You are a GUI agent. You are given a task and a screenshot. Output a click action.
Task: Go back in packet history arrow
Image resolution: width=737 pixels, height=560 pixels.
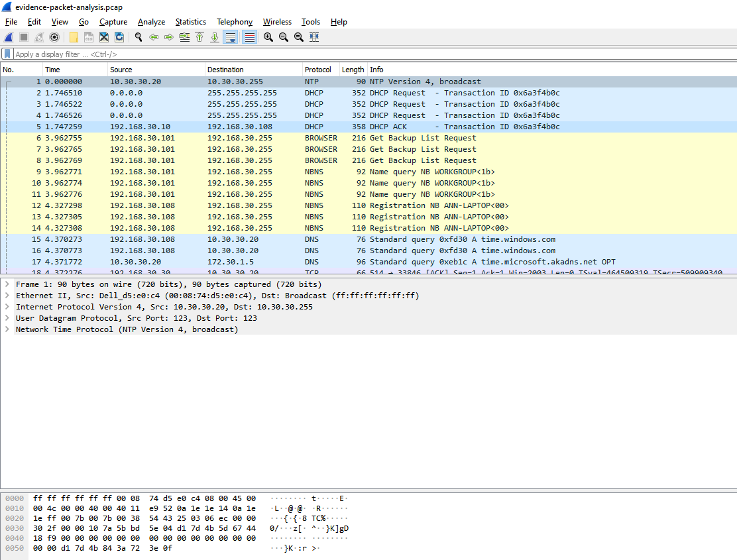click(x=154, y=37)
